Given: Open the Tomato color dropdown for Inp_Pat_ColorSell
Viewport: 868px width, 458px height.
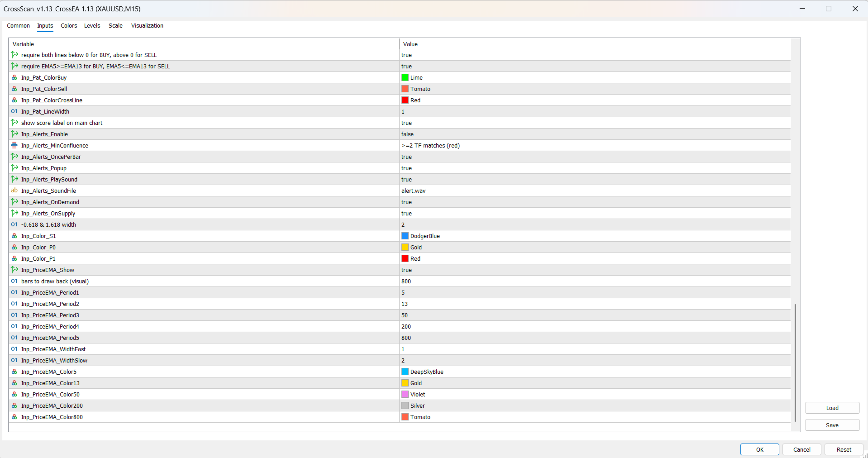Looking at the screenshot, I should pyautogui.click(x=595, y=89).
